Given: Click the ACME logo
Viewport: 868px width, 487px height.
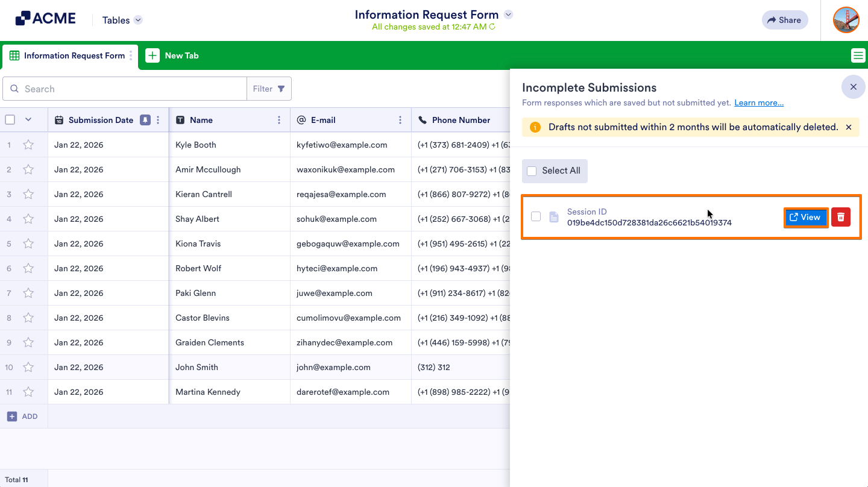Looking at the screenshot, I should [x=45, y=17].
